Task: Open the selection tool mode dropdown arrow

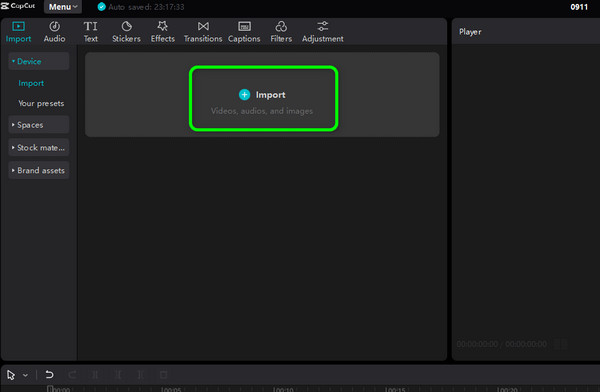Action: [x=25, y=375]
